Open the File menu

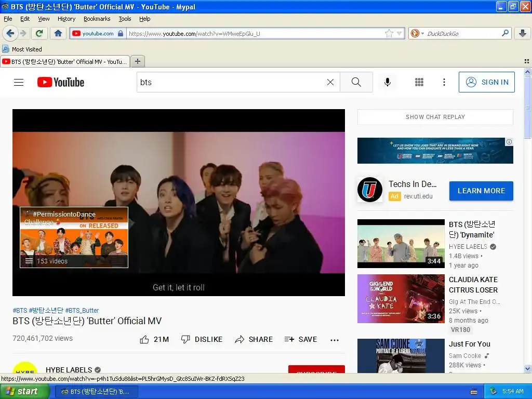(x=8, y=19)
